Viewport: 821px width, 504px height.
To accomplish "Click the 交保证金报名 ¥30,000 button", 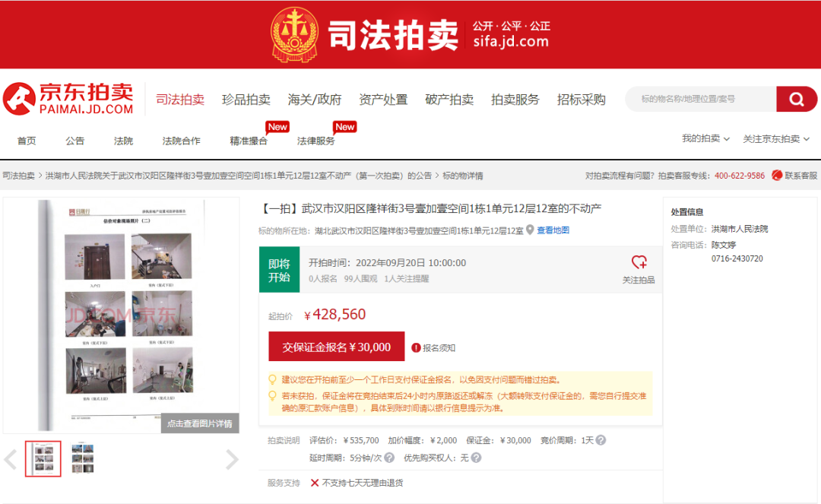I will click(x=337, y=347).
